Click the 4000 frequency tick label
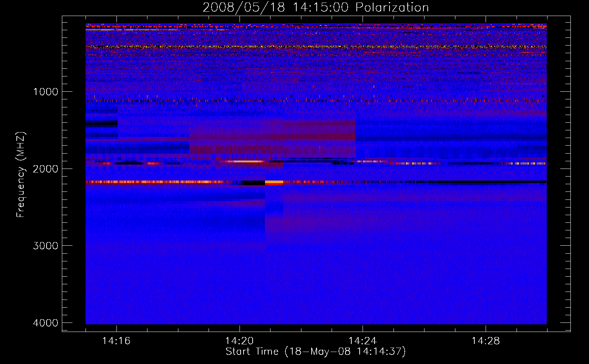Viewport: 589px width, 364px height. tap(46, 323)
